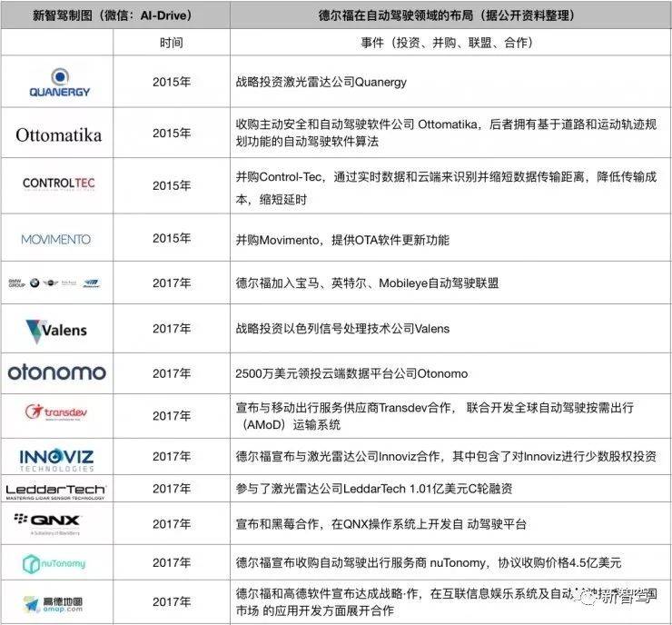Click 2017年 in the LeddarTech row

tap(172, 488)
